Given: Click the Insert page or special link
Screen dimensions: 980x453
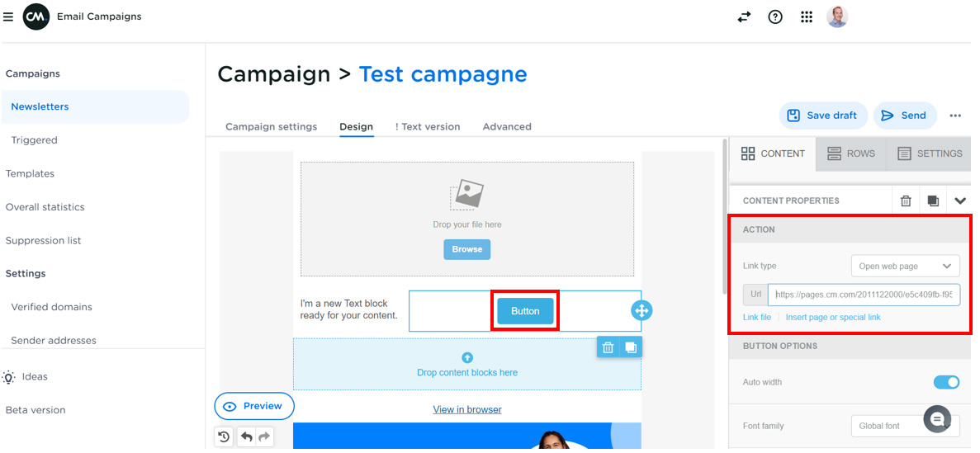Looking at the screenshot, I should [832, 318].
